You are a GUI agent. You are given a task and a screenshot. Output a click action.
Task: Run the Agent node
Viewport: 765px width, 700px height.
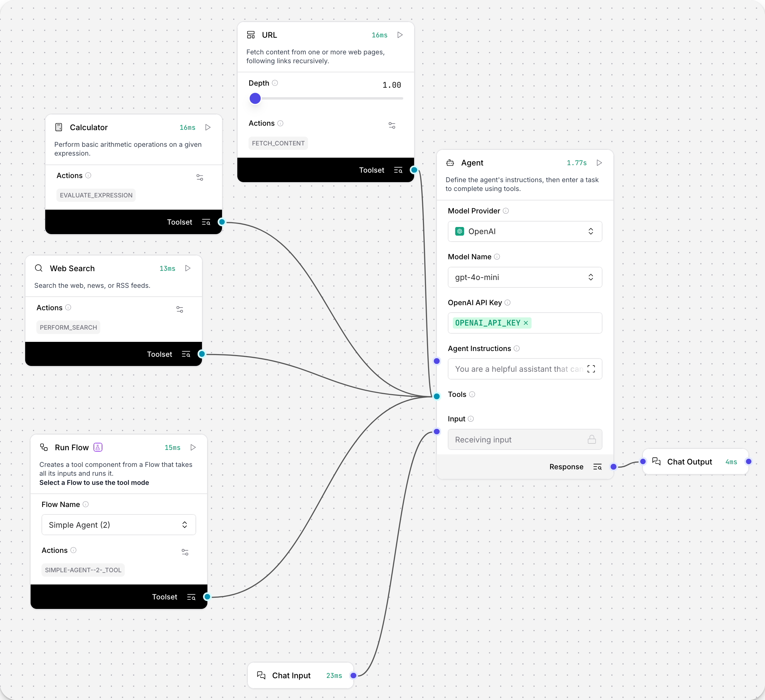click(599, 163)
